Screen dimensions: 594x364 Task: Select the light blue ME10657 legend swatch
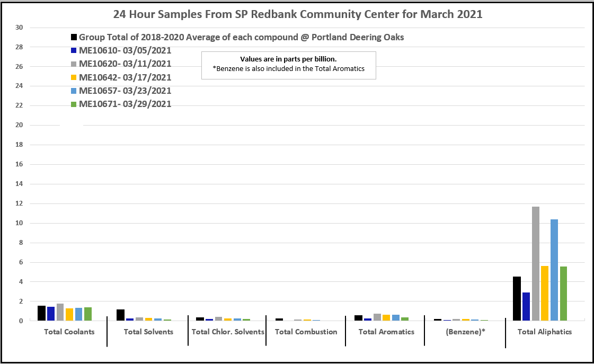click(74, 91)
